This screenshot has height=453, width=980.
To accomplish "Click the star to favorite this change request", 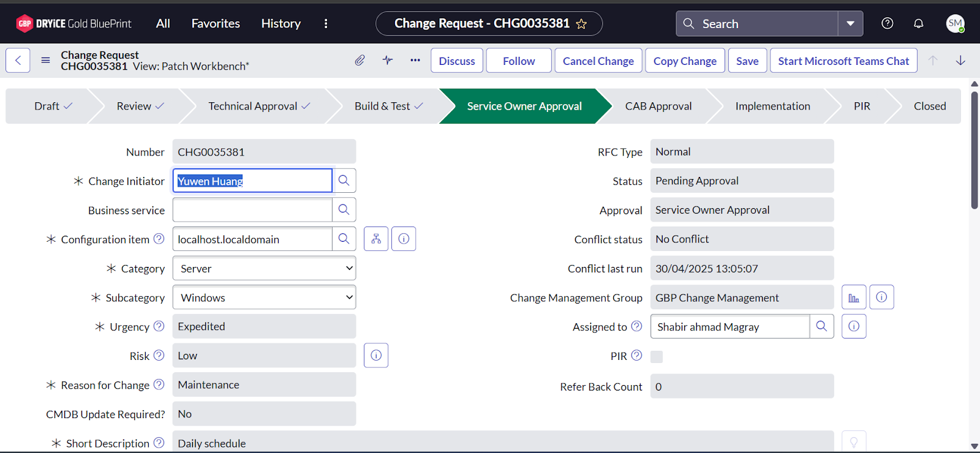I will pos(581,24).
